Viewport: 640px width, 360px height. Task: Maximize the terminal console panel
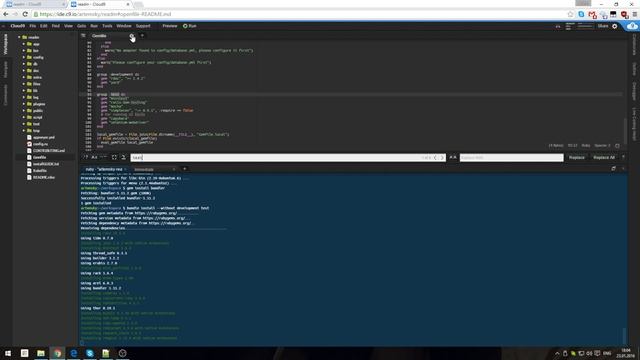click(x=613, y=169)
